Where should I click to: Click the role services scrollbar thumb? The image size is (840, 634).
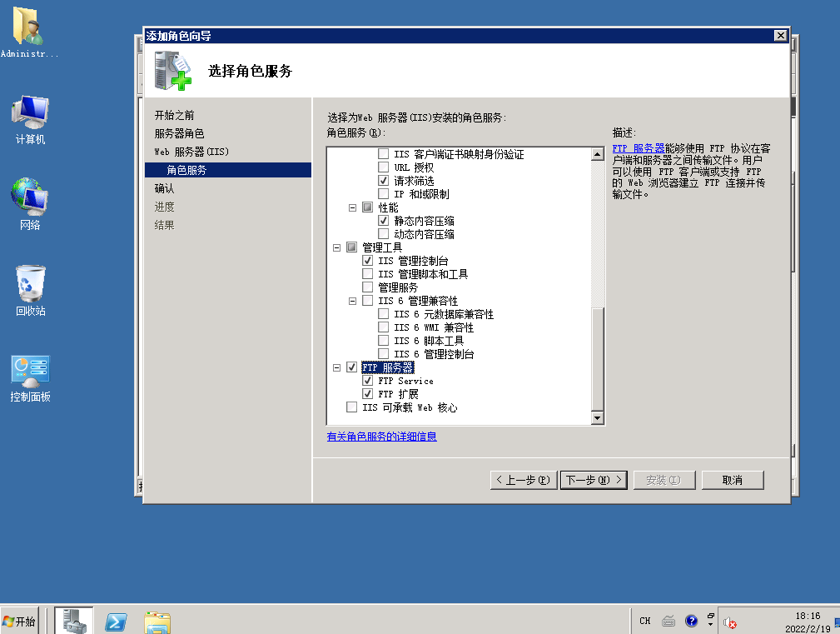598,359
